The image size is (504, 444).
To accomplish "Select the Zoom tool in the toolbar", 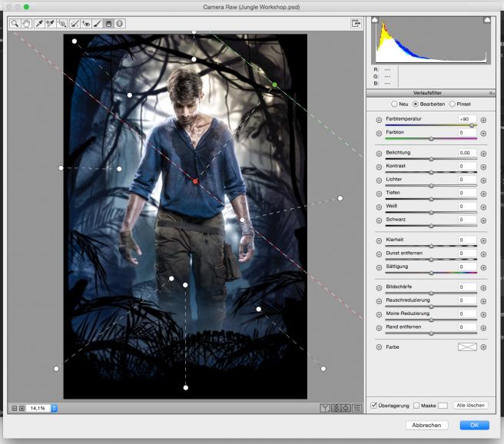I will point(15,24).
